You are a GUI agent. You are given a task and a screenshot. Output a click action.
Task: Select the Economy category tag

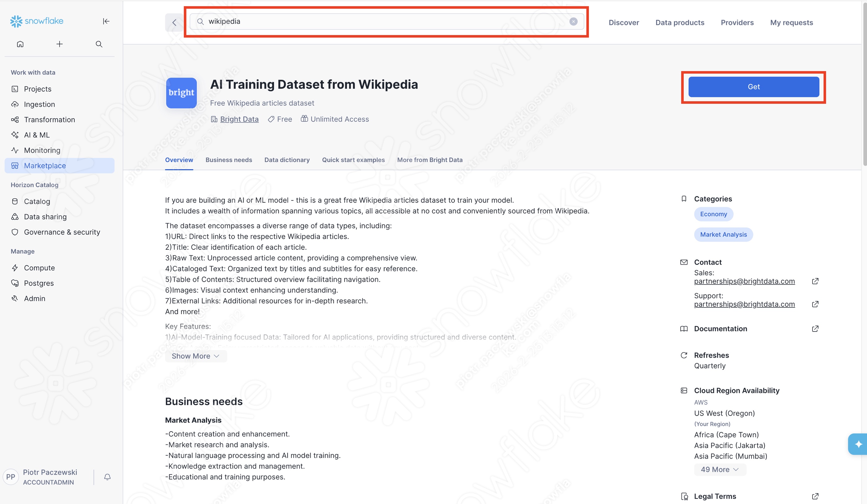[713, 214]
